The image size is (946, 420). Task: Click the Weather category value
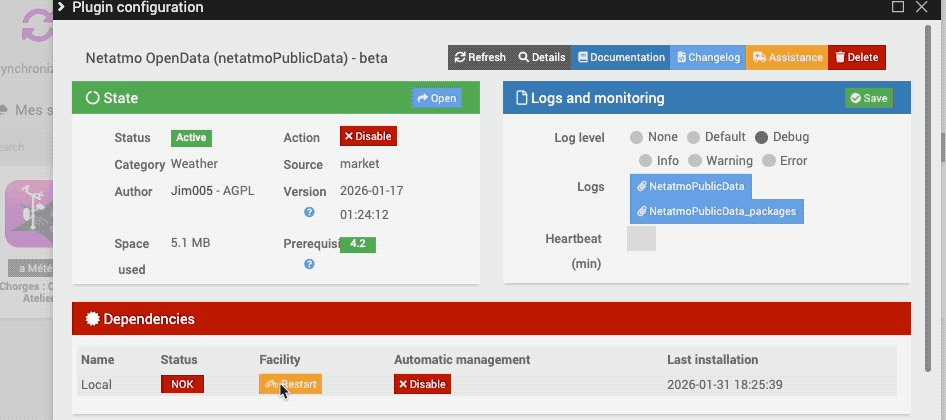(x=194, y=164)
